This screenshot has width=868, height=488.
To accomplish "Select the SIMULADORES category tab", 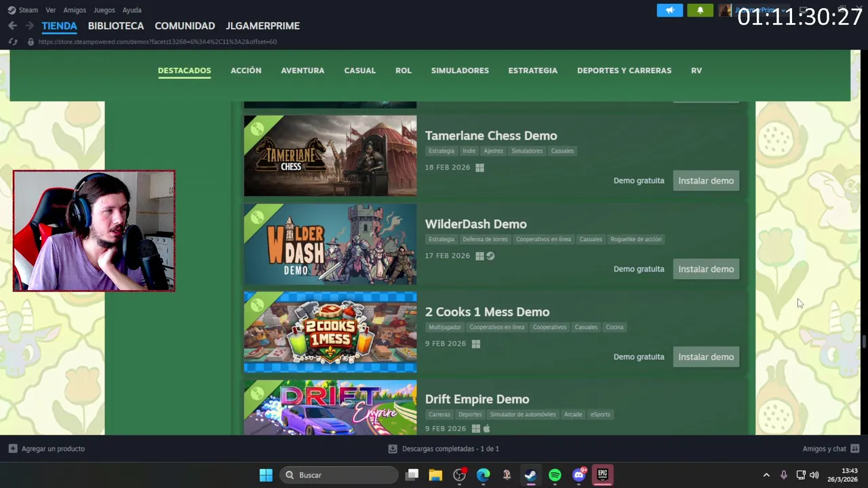I will point(460,70).
